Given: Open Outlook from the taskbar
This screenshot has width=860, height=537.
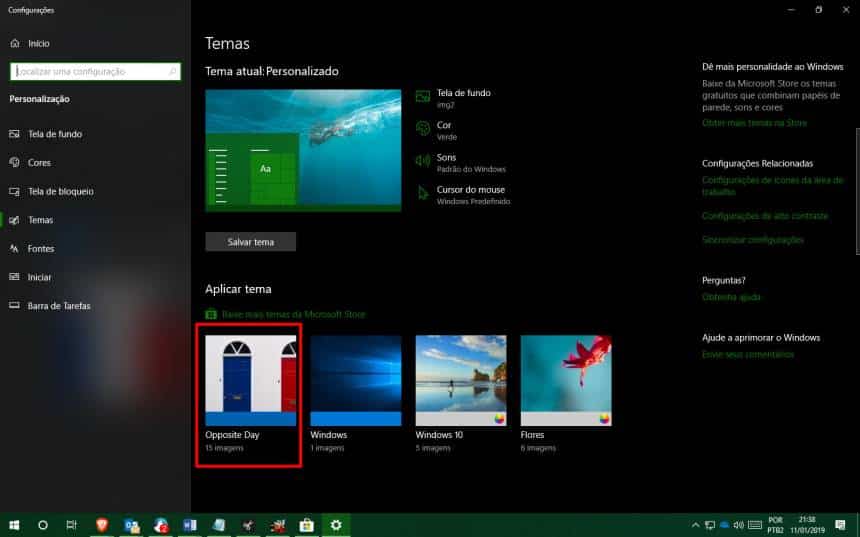Looking at the screenshot, I should tap(132, 525).
